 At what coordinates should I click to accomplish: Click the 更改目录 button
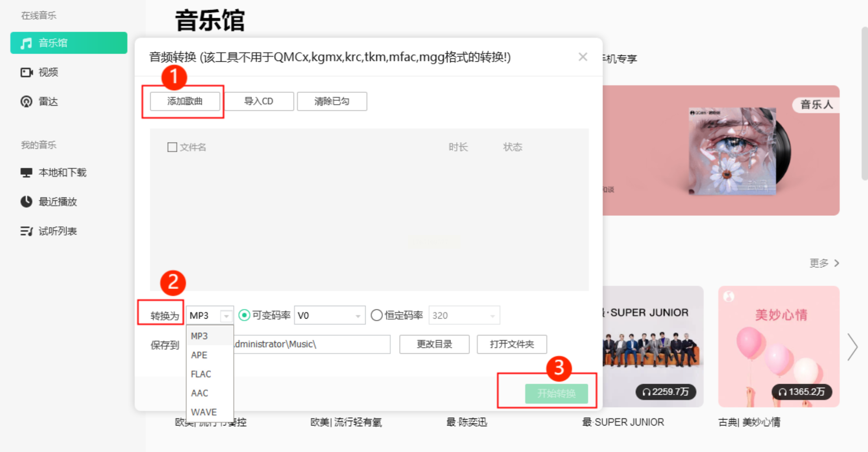coord(434,344)
